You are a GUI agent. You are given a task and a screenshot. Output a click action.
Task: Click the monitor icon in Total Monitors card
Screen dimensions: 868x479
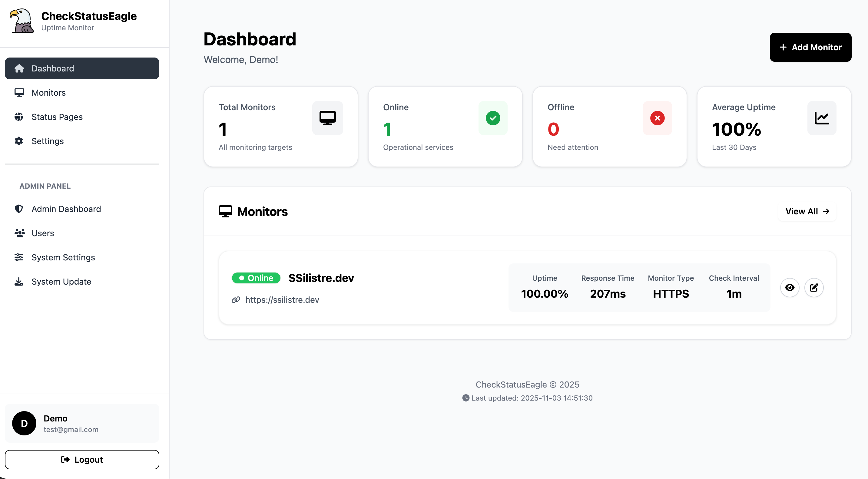327,118
